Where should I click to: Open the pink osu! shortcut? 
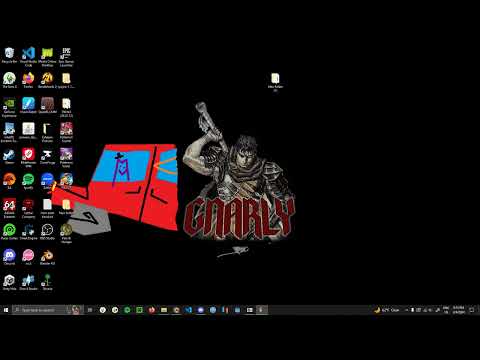[x=28, y=257]
